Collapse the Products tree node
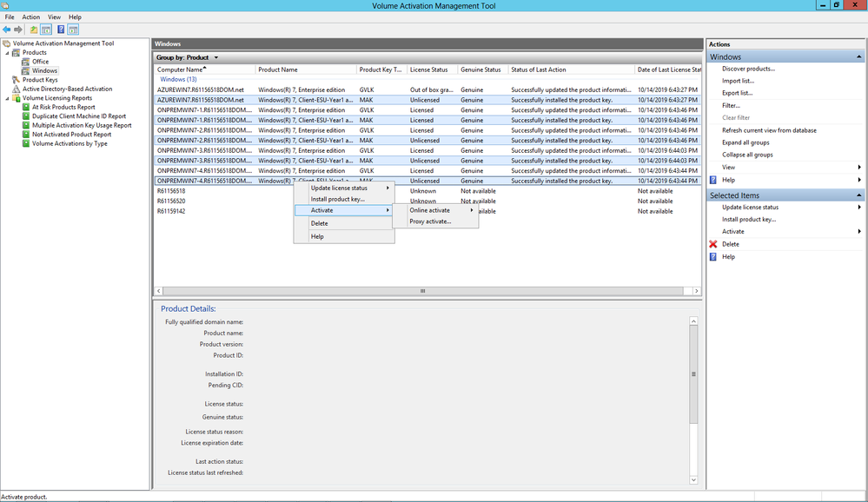868x502 pixels. click(x=8, y=53)
